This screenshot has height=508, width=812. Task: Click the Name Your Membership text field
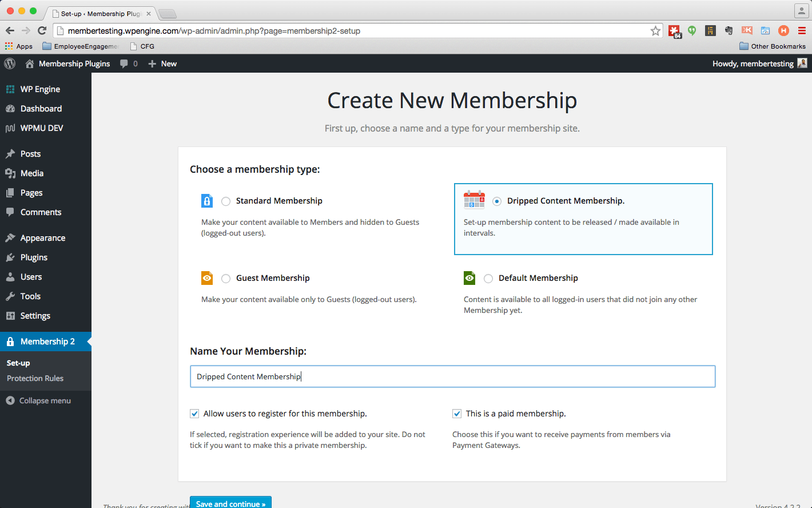click(x=452, y=376)
